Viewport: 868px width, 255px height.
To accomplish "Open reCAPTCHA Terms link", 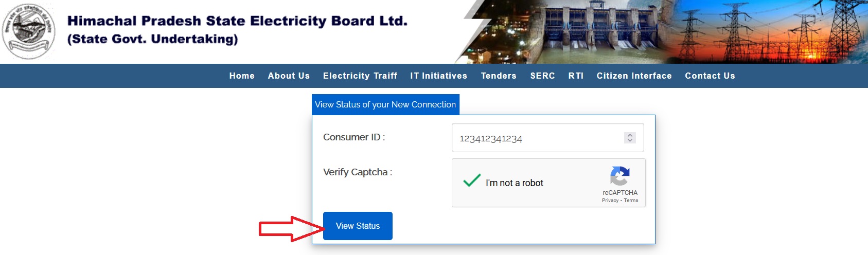I will [631, 201].
